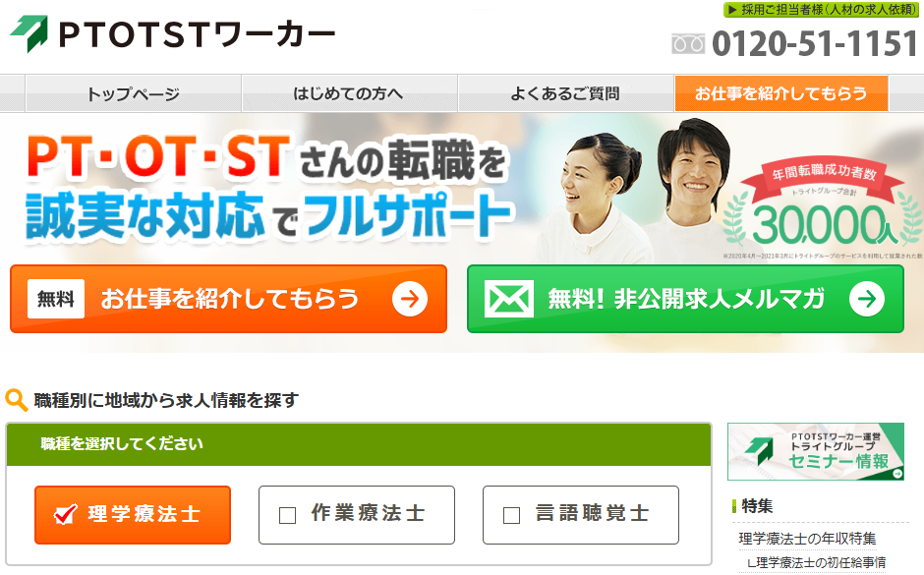924x575 pixels.
Task: Select the orange お仕事を紹介してもらう nav tab
Action: coord(781,93)
